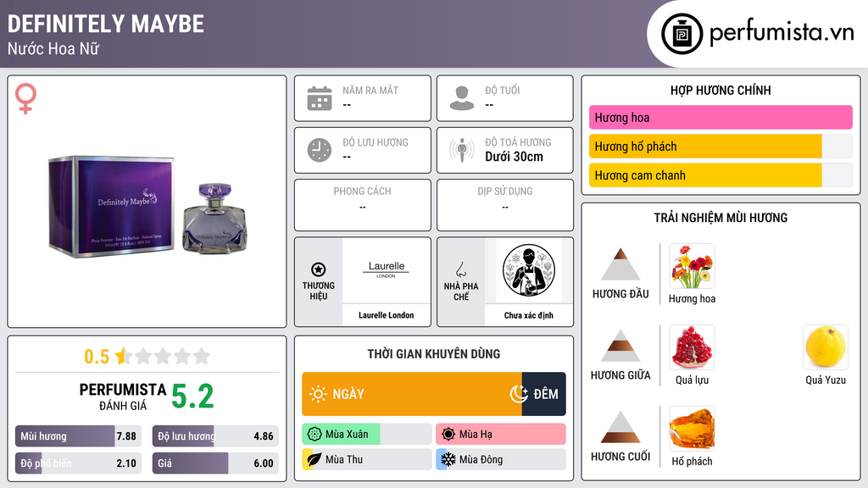Click the DEFINITELY MAYBE title
Viewport: 868px width, 488px height.
point(106,25)
